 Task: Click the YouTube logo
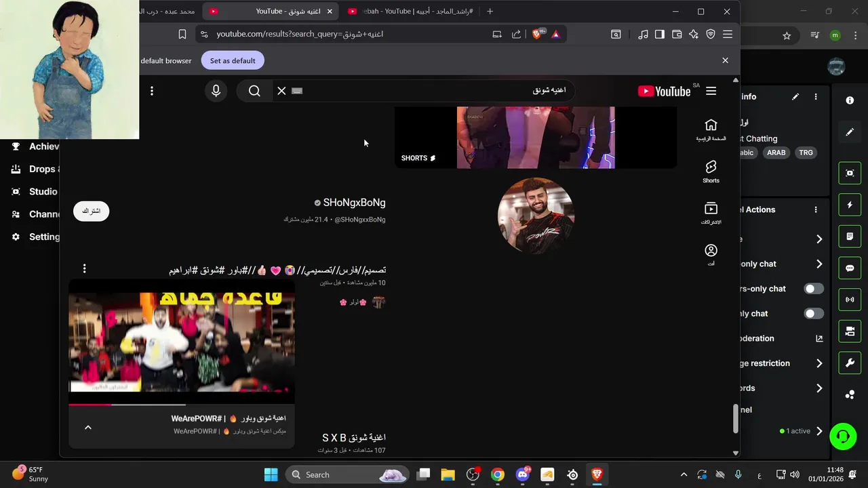click(664, 91)
